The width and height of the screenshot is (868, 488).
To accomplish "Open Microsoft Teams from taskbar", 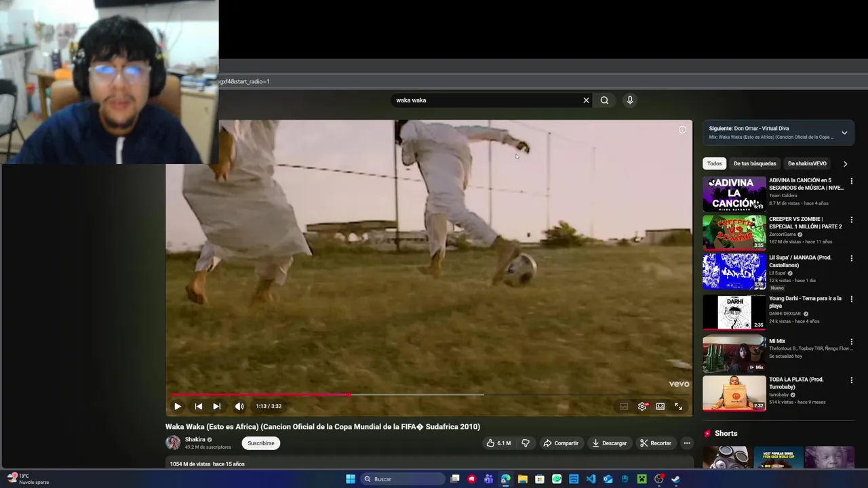I will tap(489, 479).
